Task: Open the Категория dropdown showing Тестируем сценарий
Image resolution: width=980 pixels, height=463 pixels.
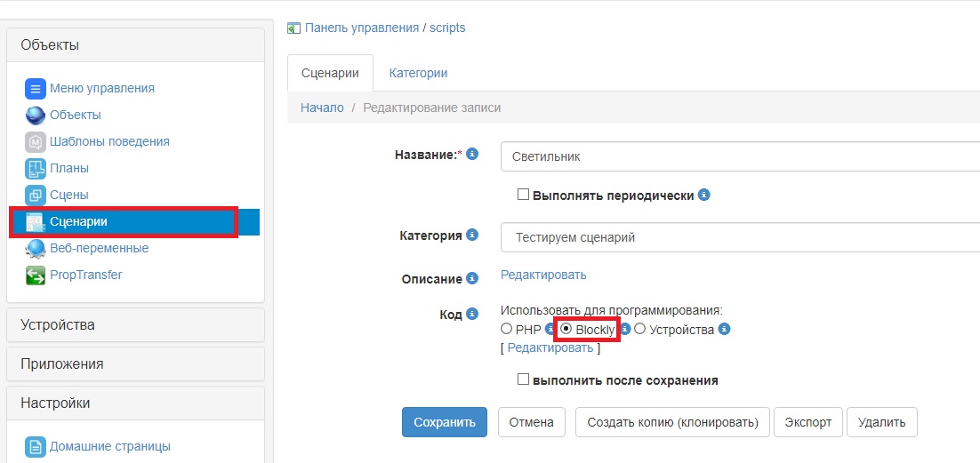Action: coord(740,237)
